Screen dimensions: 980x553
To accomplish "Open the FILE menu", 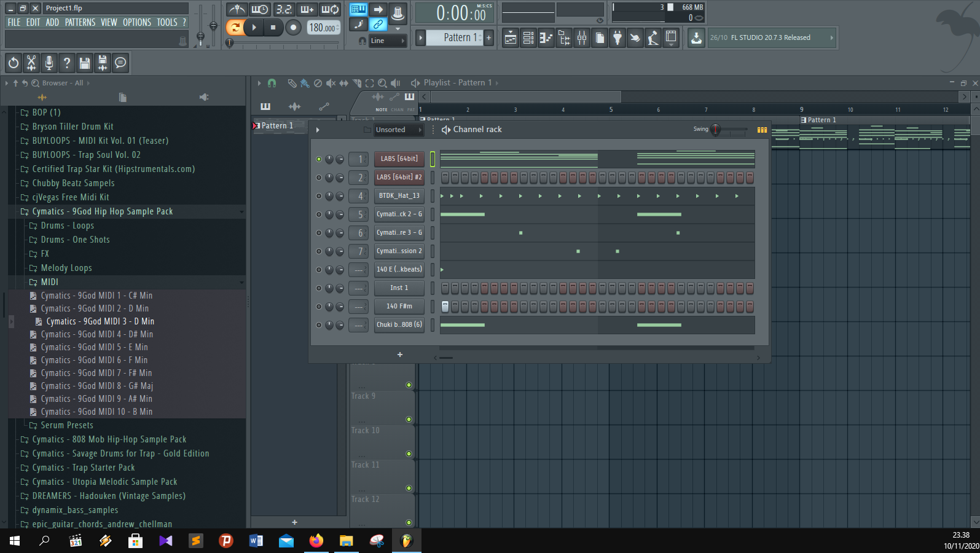I will 14,22.
